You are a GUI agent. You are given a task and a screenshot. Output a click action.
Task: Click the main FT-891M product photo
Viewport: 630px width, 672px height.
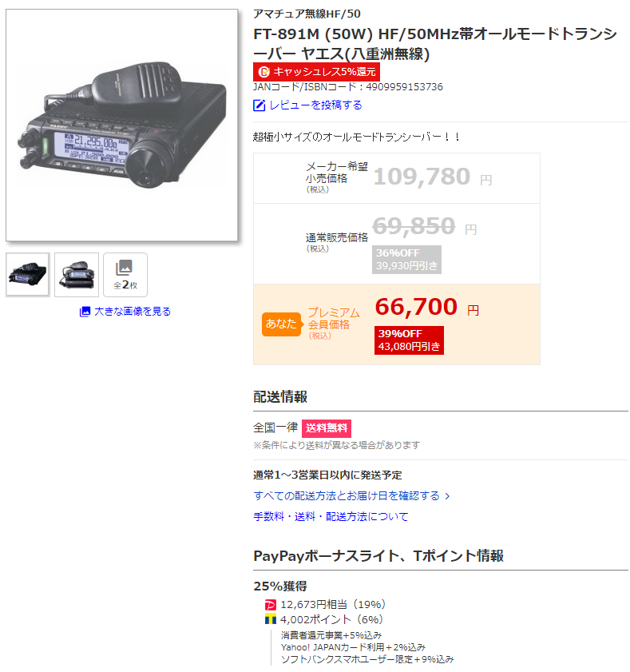pos(122,125)
